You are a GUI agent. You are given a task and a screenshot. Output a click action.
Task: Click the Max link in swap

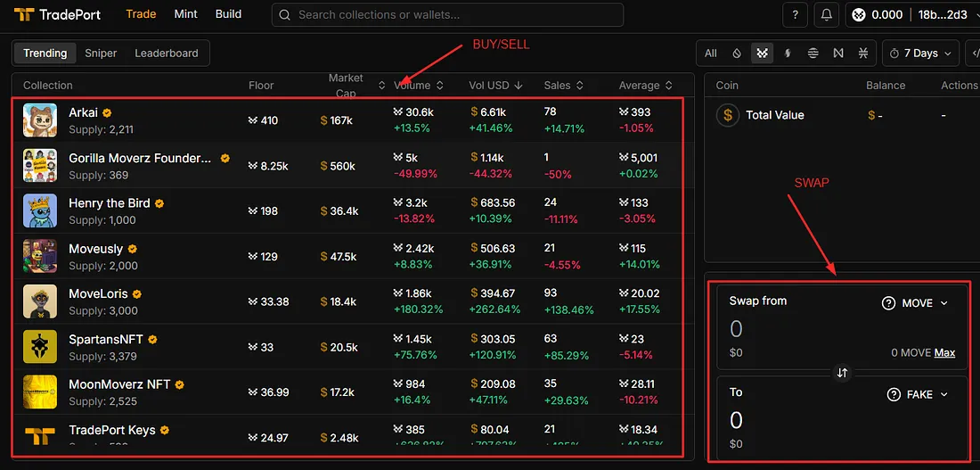(x=944, y=352)
